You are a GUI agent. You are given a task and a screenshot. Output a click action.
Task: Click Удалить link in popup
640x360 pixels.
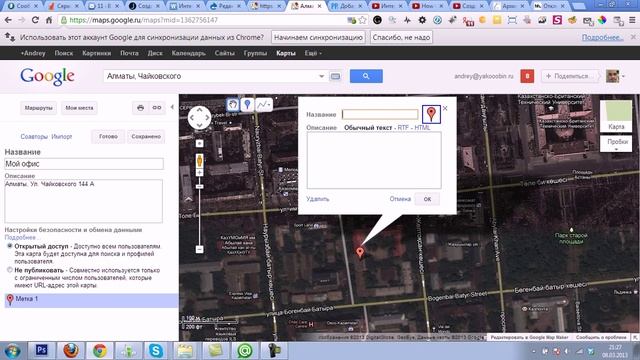point(318,199)
